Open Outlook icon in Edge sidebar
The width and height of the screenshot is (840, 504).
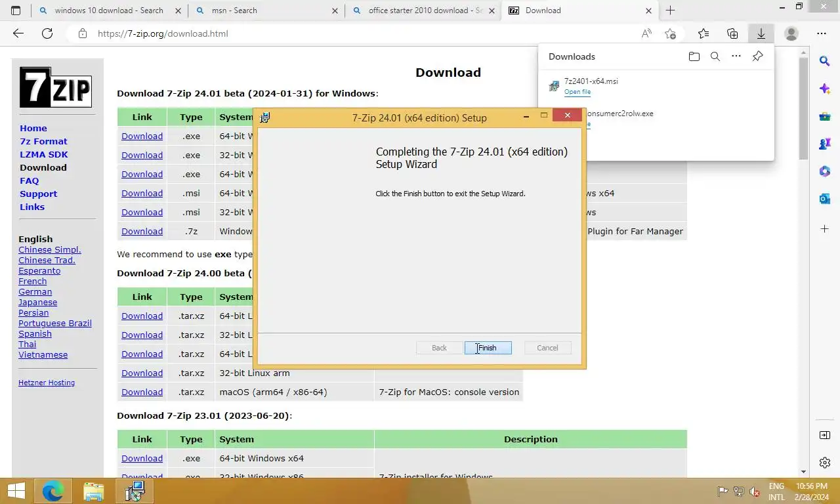[825, 199]
